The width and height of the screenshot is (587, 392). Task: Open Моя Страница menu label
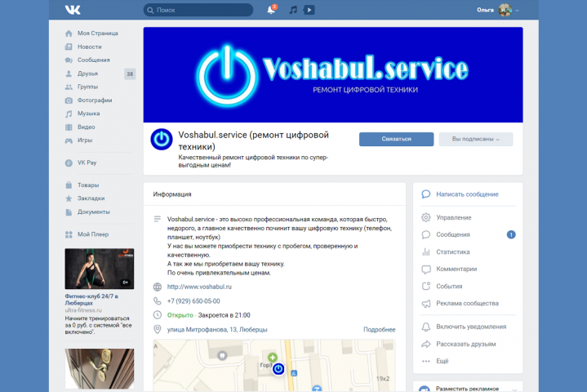[98, 33]
